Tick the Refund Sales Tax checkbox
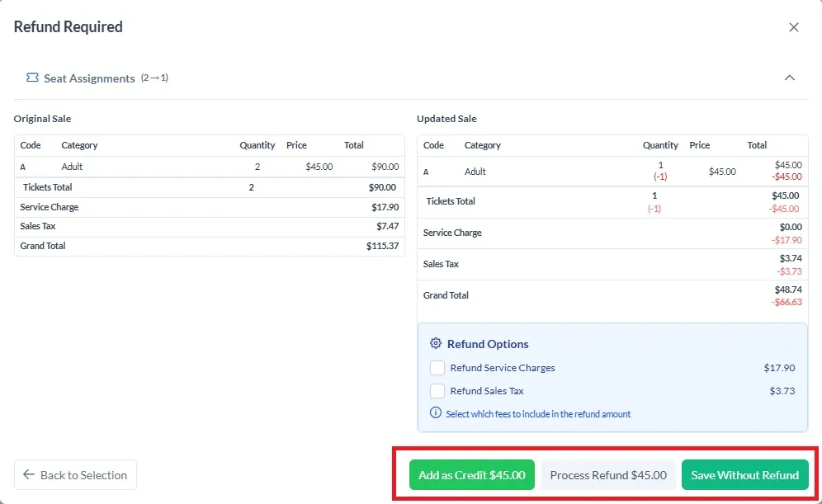 point(437,391)
